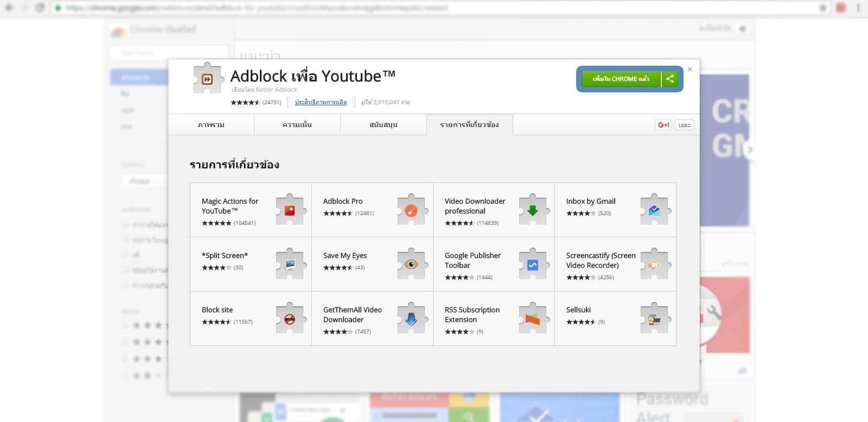Click the RSS Subscription Extension title
This screenshot has height=422, width=868.
pyautogui.click(x=472, y=314)
